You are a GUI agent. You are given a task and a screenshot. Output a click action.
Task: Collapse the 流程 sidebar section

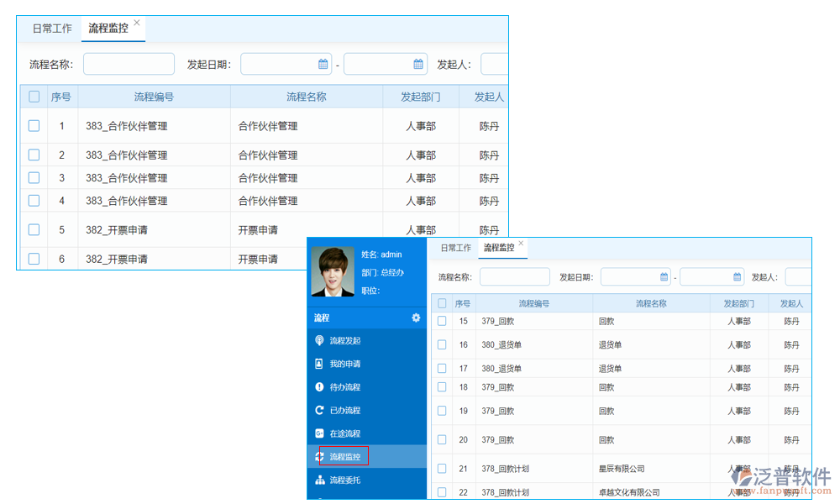pyautogui.click(x=323, y=318)
